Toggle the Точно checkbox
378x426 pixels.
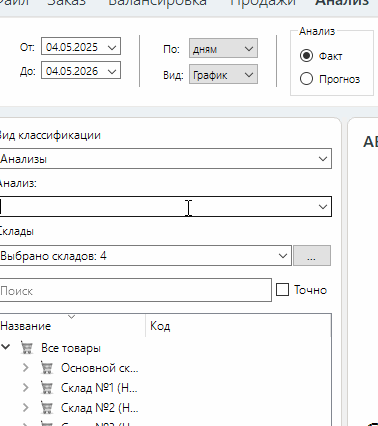pos(282,290)
